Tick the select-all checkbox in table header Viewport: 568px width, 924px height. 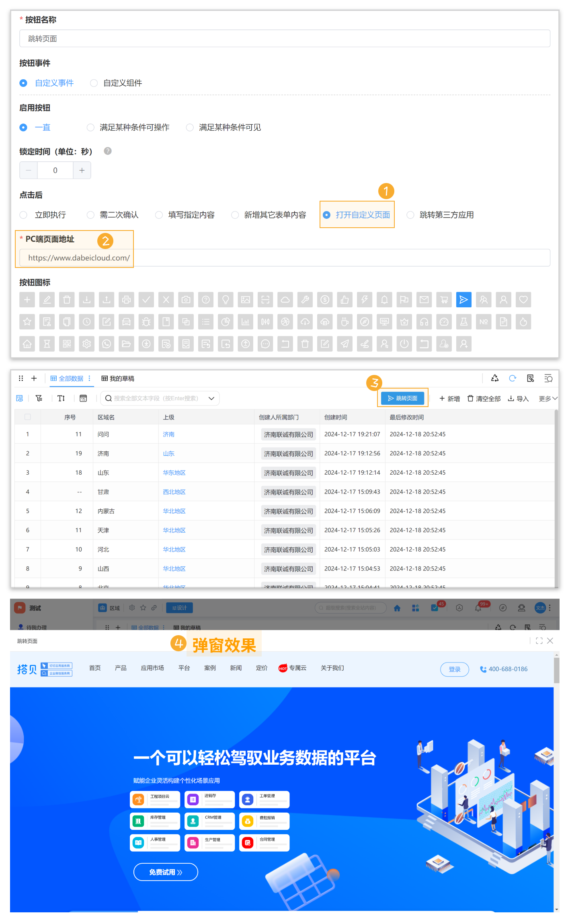28,417
